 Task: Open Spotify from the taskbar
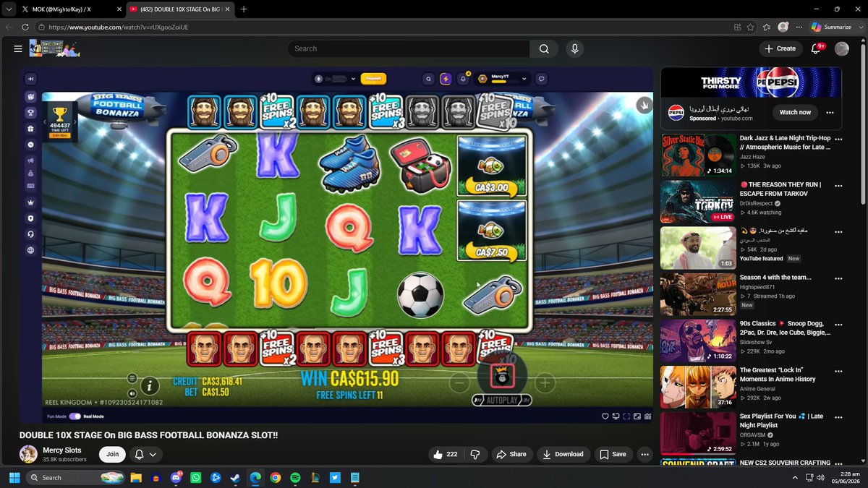coord(295,478)
